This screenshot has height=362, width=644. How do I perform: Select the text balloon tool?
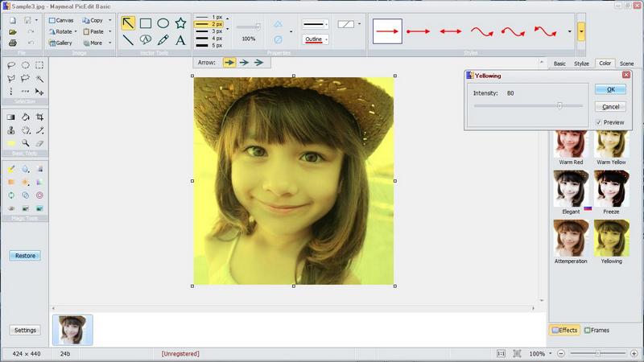146,39
